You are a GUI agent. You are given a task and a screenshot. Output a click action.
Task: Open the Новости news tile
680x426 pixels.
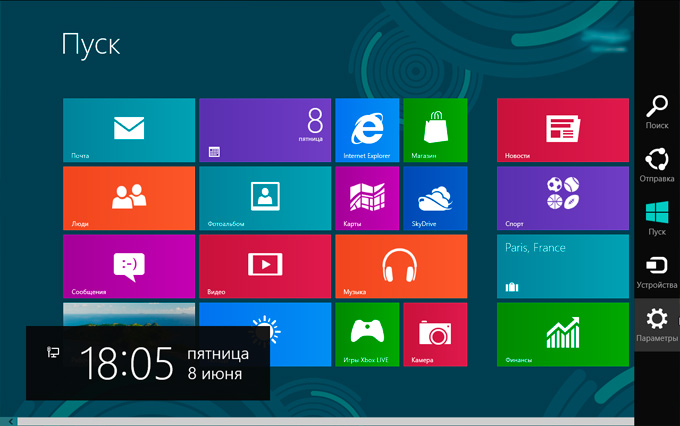pos(562,130)
